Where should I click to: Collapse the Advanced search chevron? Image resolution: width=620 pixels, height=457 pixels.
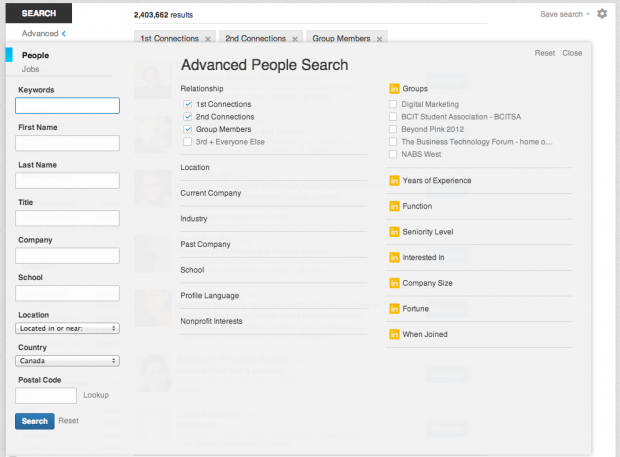(x=64, y=34)
